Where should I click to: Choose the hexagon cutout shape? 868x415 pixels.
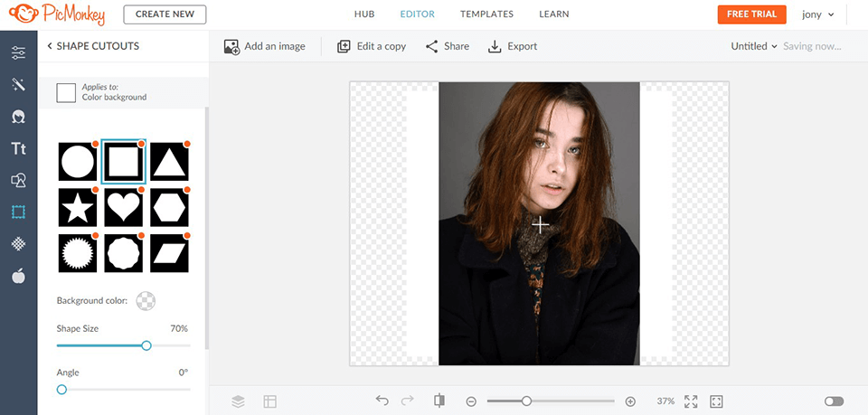point(169,208)
